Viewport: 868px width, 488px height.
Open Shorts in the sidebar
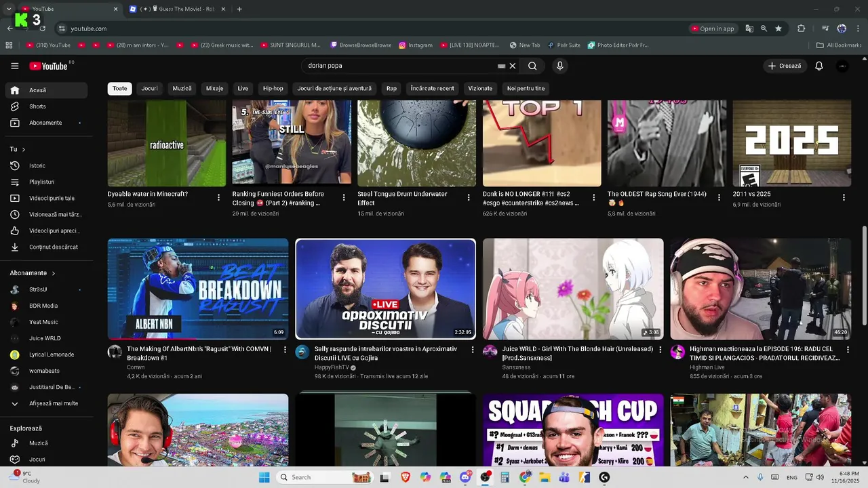[47, 106]
